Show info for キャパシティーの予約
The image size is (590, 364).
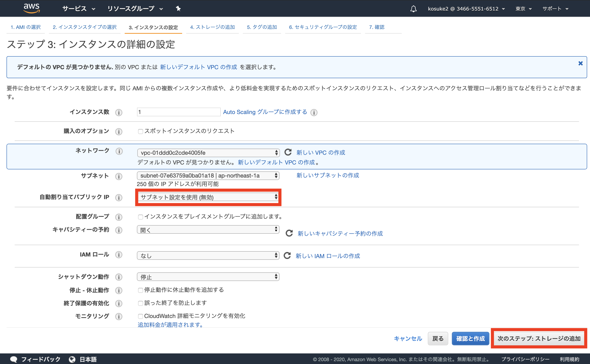tap(119, 230)
